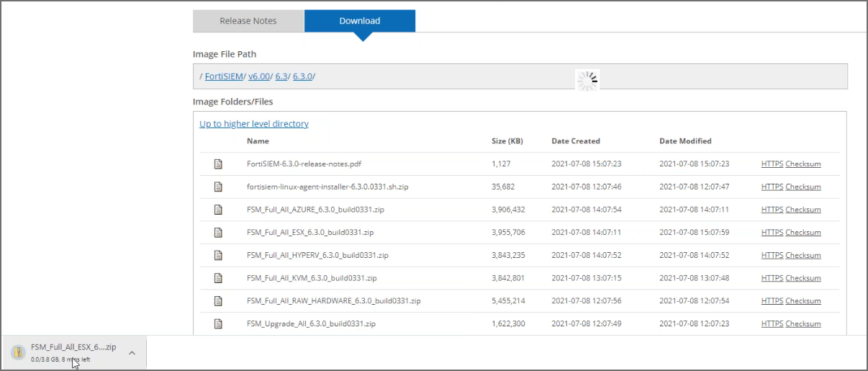The width and height of the screenshot is (868, 371).
Task: Navigate to v6.00 breadcrumb folder
Action: pyautogui.click(x=258, y=76)
